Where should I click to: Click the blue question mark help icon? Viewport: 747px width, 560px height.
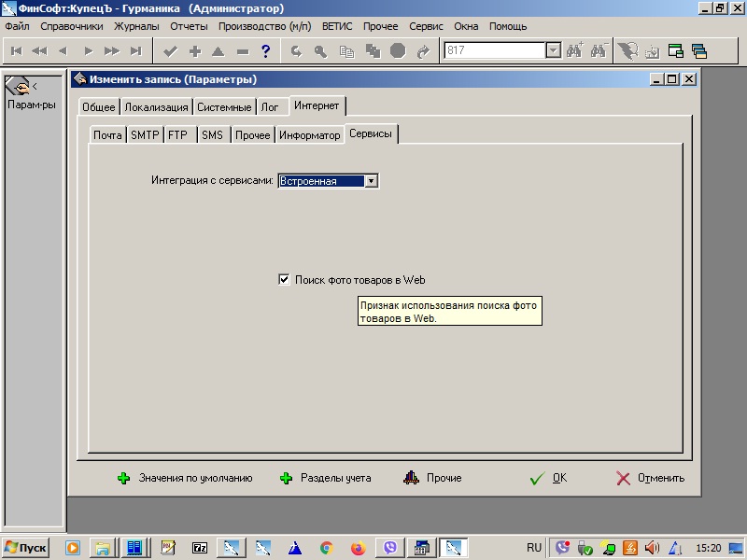coord(266,51)
